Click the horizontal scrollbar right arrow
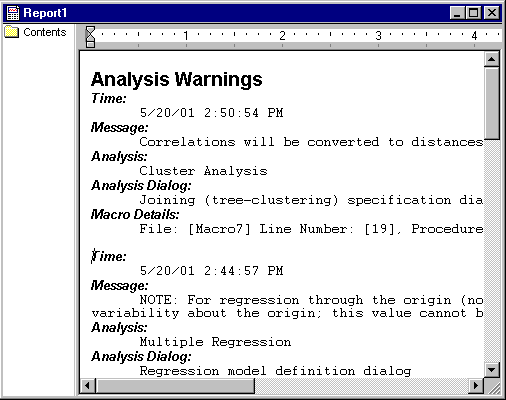This screenshot has width=506, height=400. pyautogui.click(x=476, y=386)
